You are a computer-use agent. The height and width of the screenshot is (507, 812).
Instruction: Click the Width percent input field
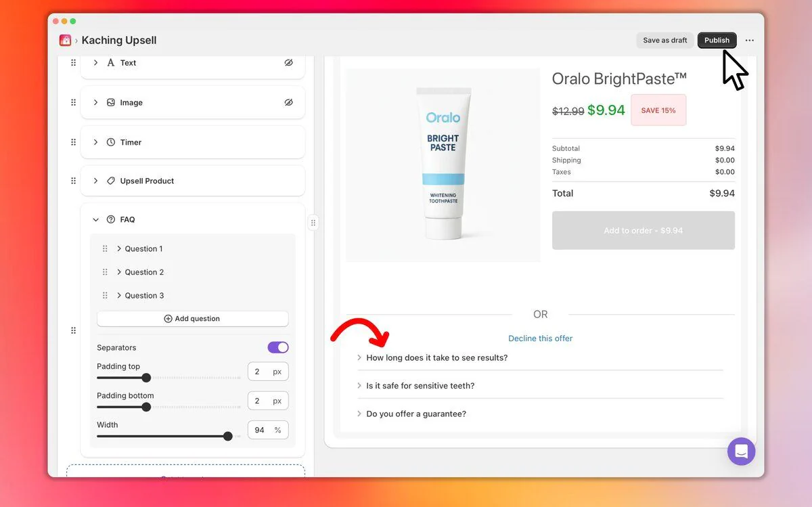(268, 430)
